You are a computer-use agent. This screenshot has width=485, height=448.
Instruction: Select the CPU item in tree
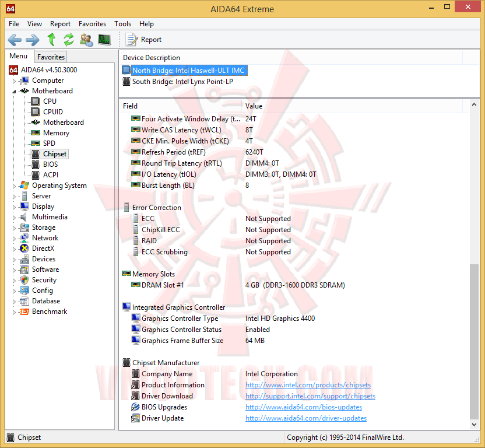point(50,101)
